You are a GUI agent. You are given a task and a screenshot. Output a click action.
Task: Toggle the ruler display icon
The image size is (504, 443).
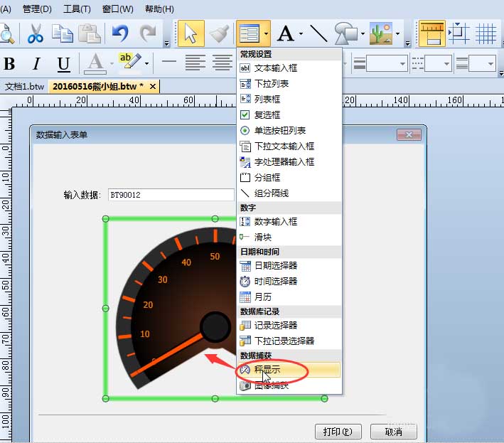432,33
